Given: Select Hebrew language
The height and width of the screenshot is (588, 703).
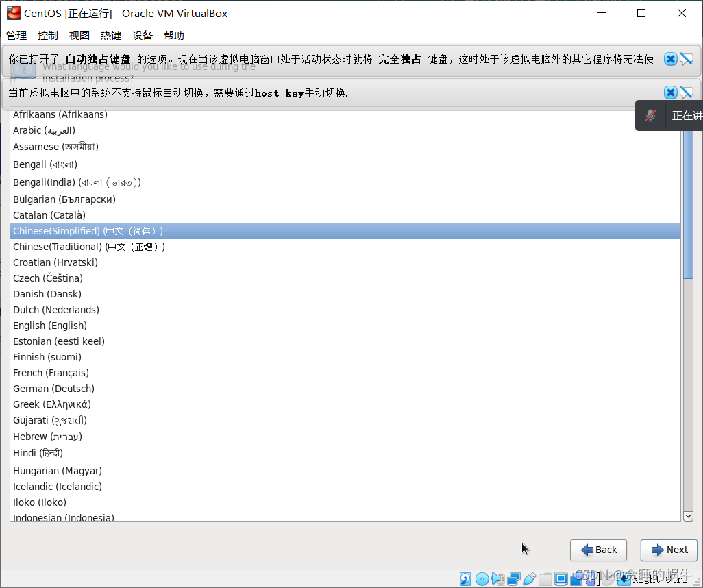Looking at the screenshot, I should click(345, 437).
